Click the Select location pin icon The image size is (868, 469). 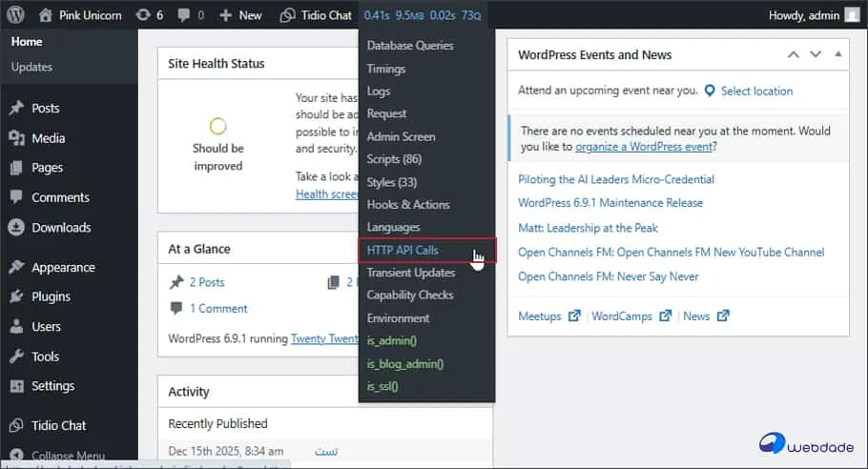710,91
